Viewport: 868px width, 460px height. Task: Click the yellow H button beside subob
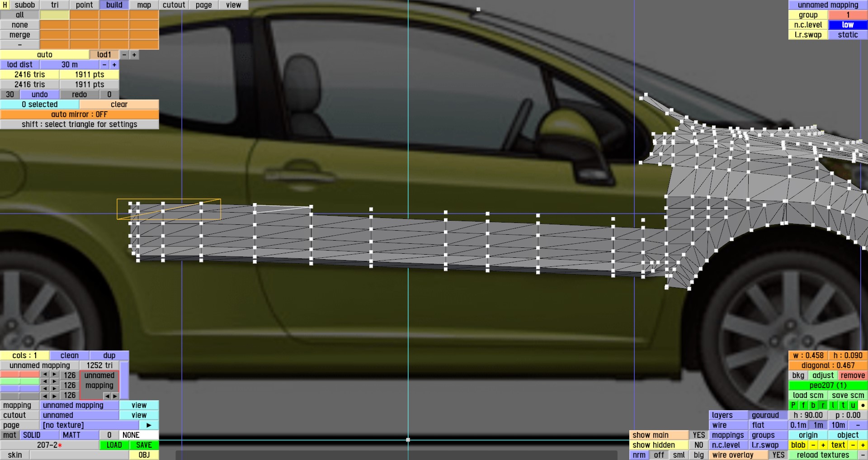(x=5, y=5)
